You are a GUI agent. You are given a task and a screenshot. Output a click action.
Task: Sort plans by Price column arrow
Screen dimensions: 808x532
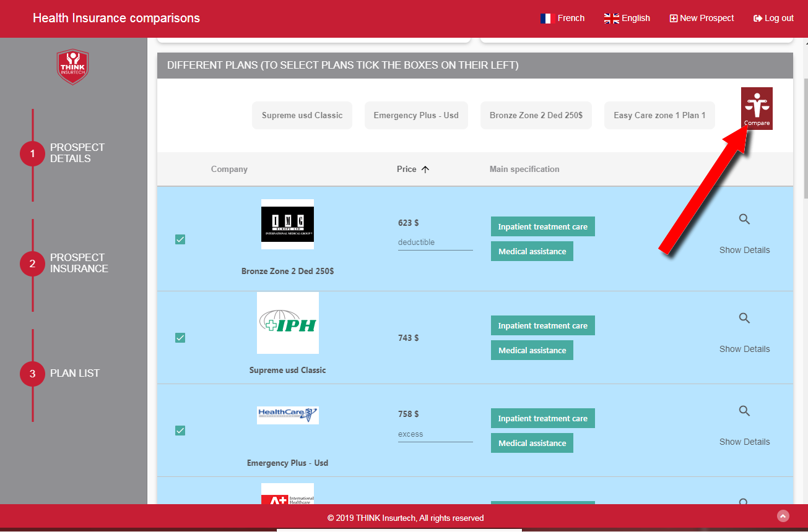[425, 169]
